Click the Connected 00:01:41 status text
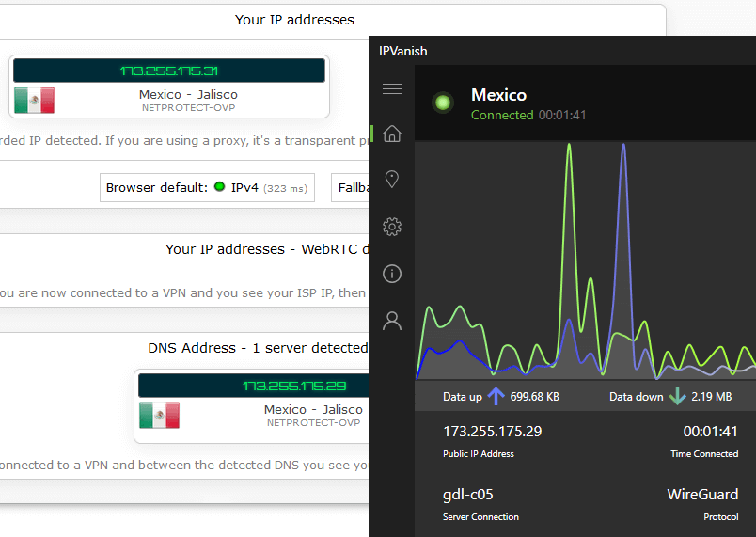Image resolution: width=756 pixels, height=537 pixels. pyautogui.click(x=528, y=116)
